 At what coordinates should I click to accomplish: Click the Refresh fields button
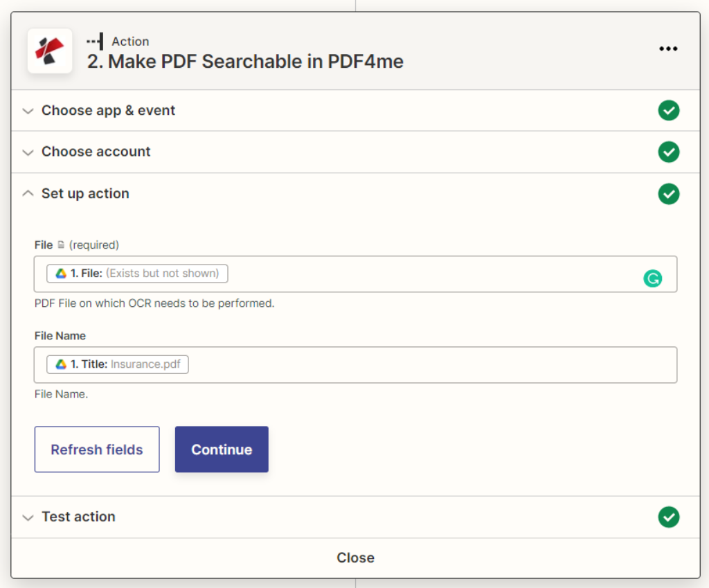point(97,449)
